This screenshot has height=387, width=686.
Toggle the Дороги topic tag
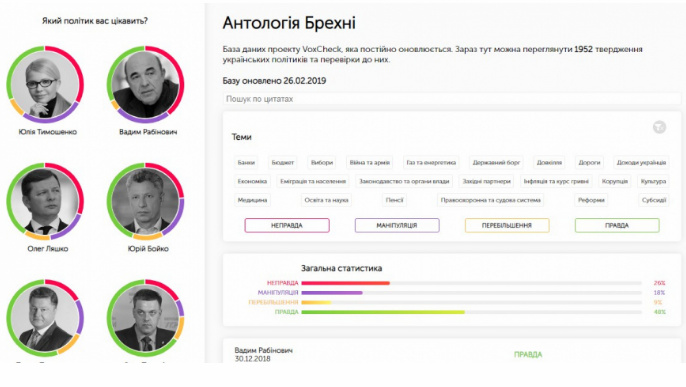589,162
